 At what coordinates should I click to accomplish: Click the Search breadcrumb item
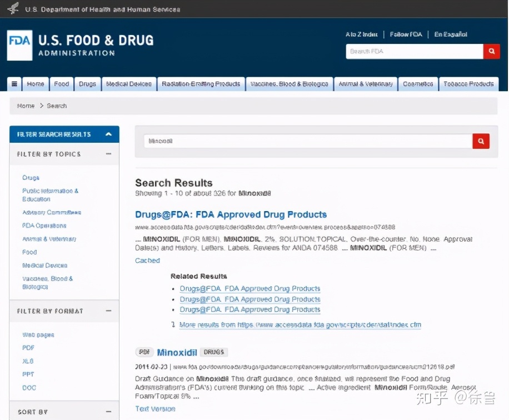[57, 106]
